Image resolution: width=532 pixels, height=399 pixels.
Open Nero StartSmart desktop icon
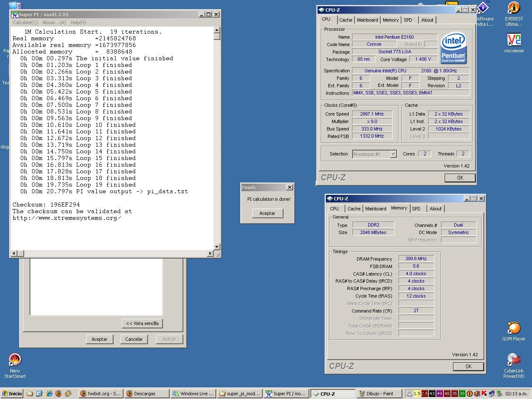(15, 366)
